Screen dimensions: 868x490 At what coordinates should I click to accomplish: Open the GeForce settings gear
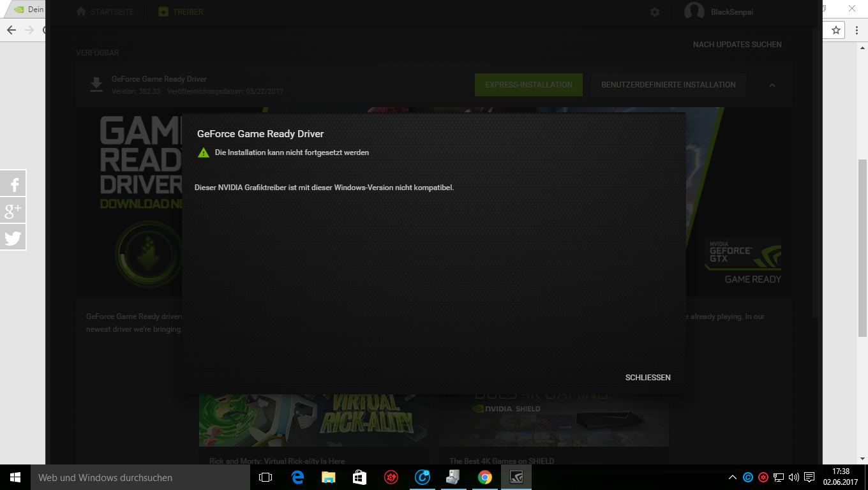coord(655,12)
